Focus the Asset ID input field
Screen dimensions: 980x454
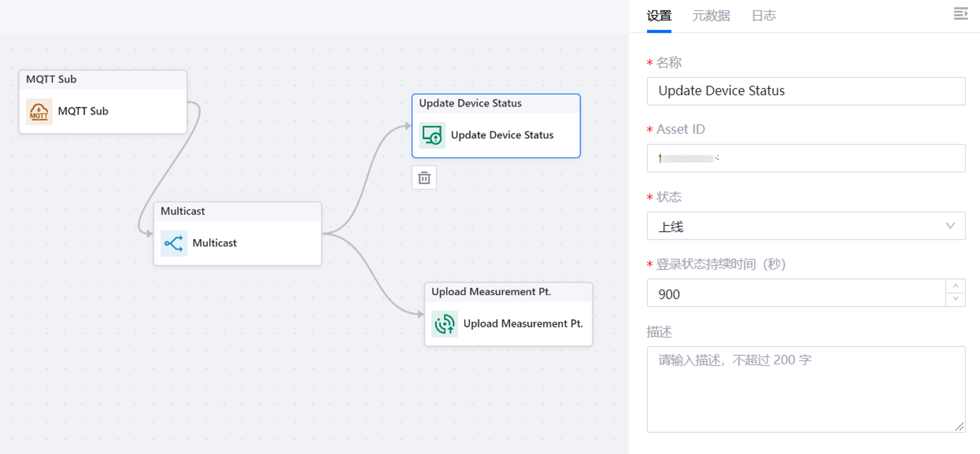(x=806, y=158)
